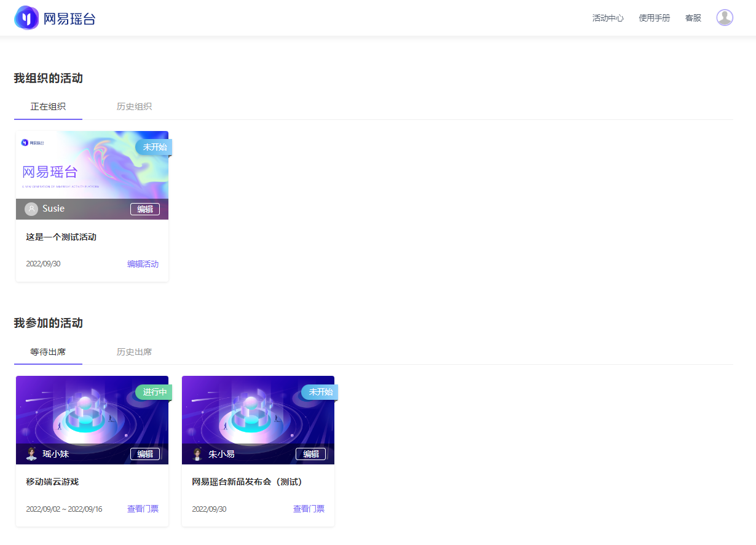Click the 进行中 status badge

(154, 392)
